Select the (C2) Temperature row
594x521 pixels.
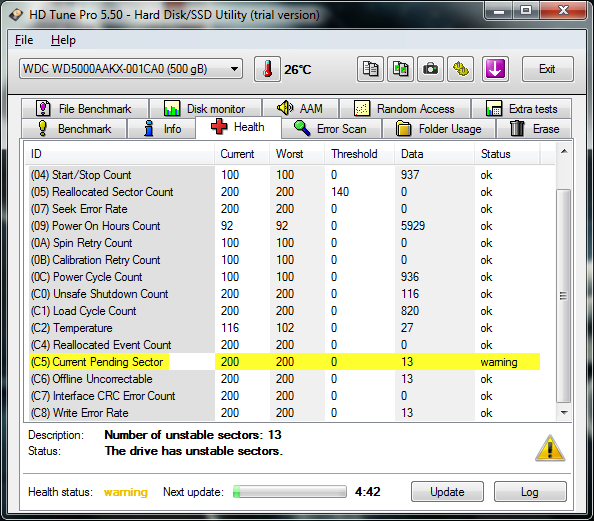point(283,328)
